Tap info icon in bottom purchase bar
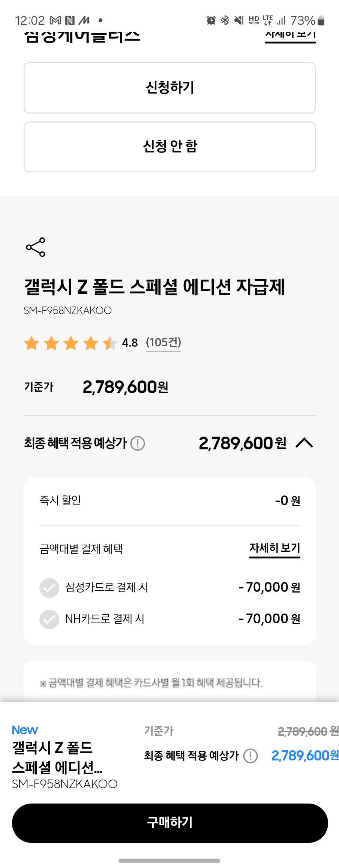This screenshot has height=868, width=339. 250,756
